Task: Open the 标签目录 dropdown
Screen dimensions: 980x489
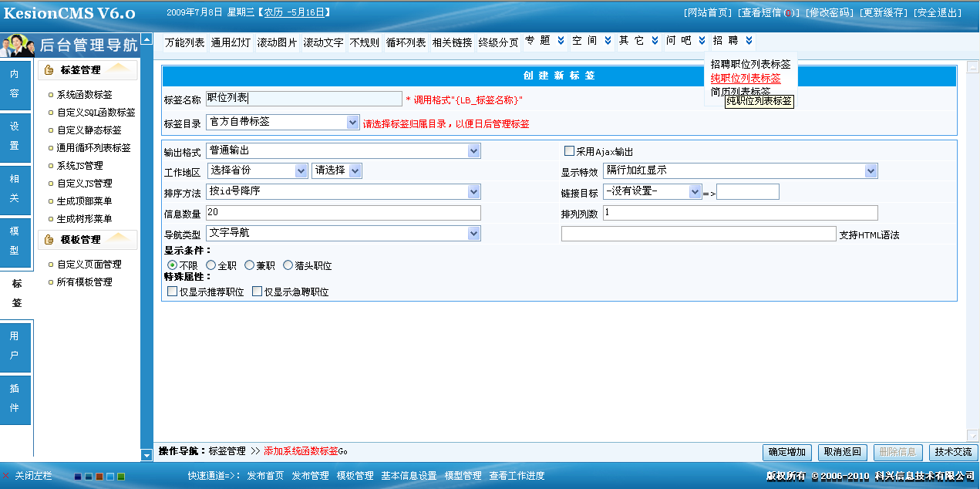Action: 353,122
